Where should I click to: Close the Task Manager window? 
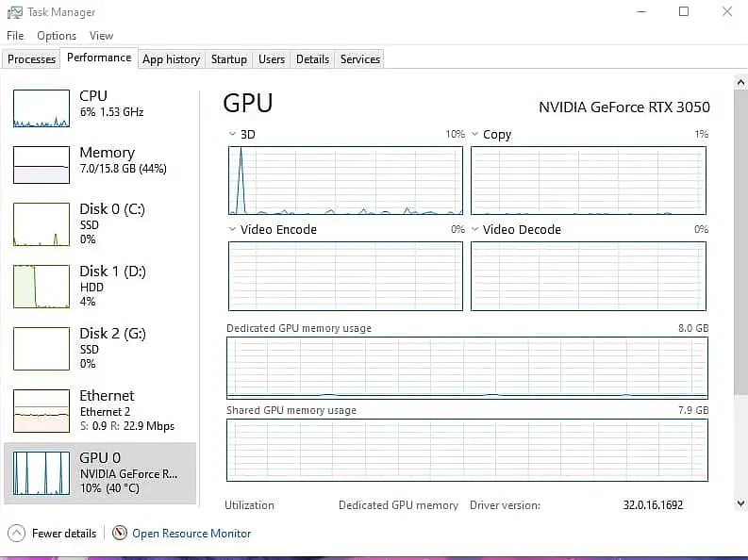(726, 11)
